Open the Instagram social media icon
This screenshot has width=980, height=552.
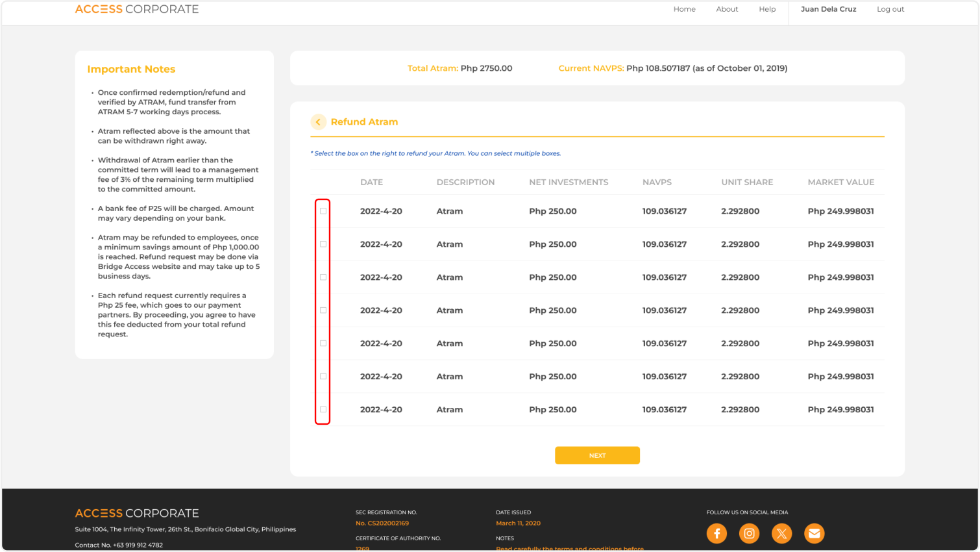pyautogui.click(x=749, y=534)
